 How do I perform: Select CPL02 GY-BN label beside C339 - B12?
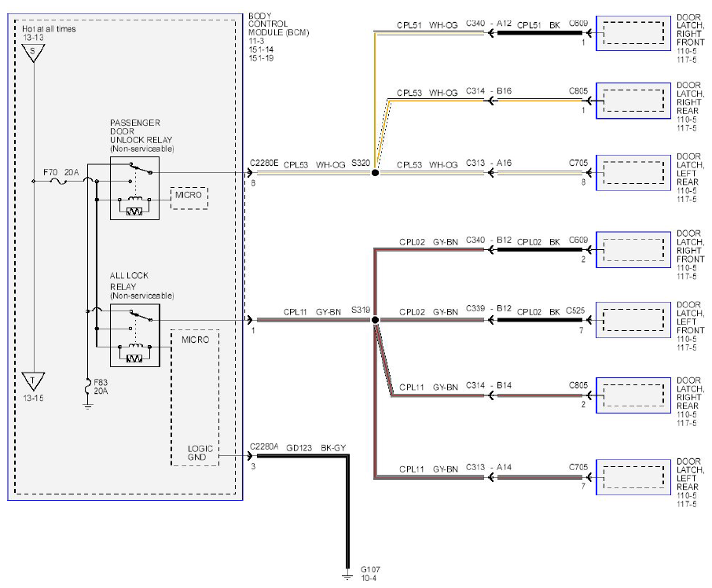pos(428,312)
